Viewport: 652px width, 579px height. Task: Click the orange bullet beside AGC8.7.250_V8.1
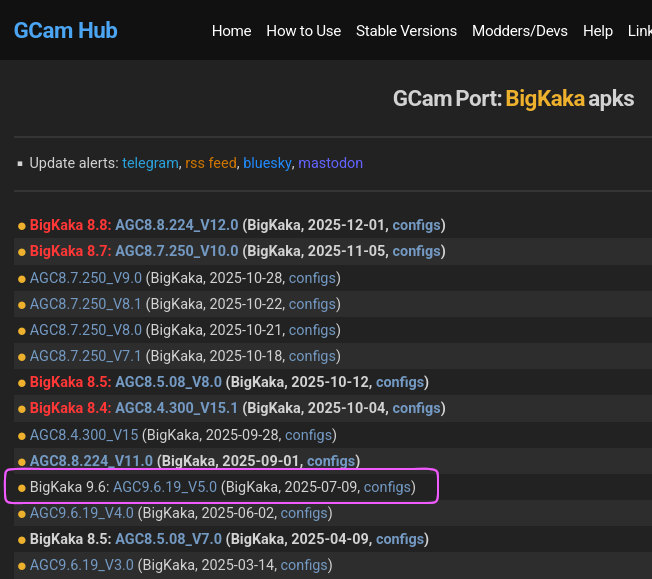[x=21, y=304]
